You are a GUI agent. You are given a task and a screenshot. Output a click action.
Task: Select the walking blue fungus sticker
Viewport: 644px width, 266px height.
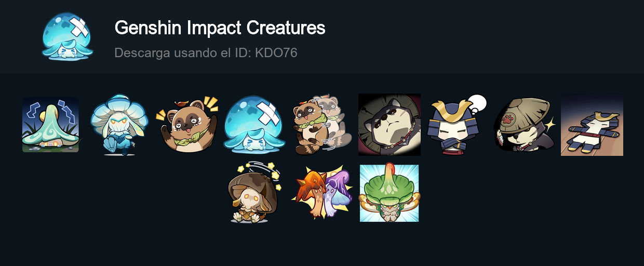coord(119,125)
